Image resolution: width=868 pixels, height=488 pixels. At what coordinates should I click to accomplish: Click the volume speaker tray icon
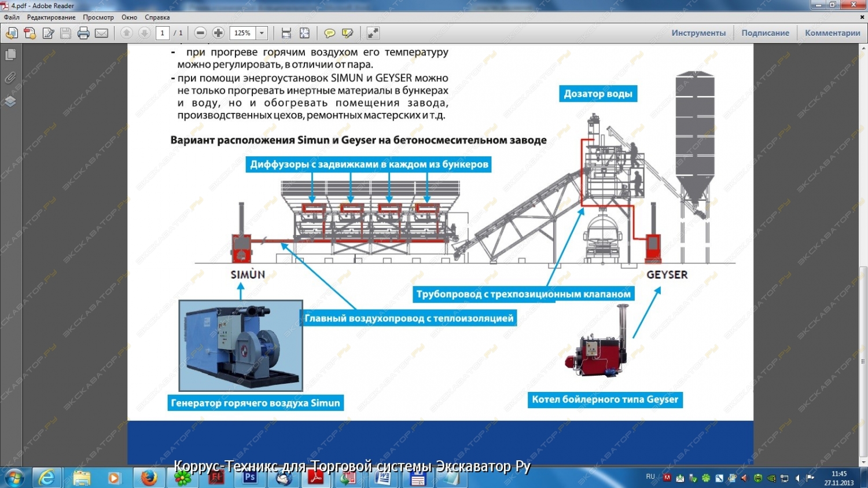tap(798, 478)
